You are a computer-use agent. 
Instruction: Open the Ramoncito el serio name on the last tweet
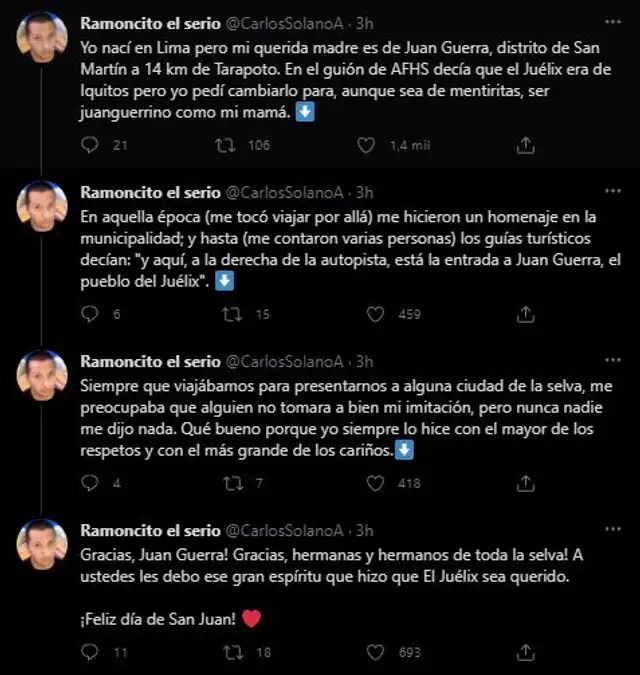tap(150, 530)
